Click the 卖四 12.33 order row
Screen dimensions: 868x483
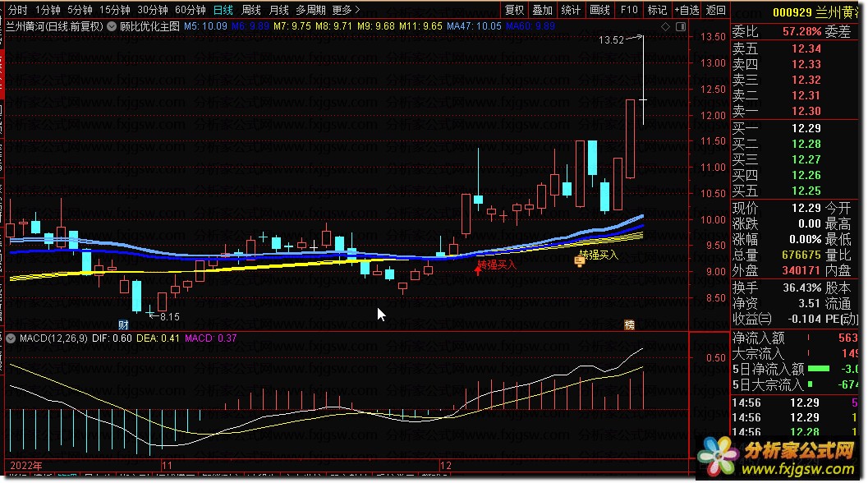[796, 64]
